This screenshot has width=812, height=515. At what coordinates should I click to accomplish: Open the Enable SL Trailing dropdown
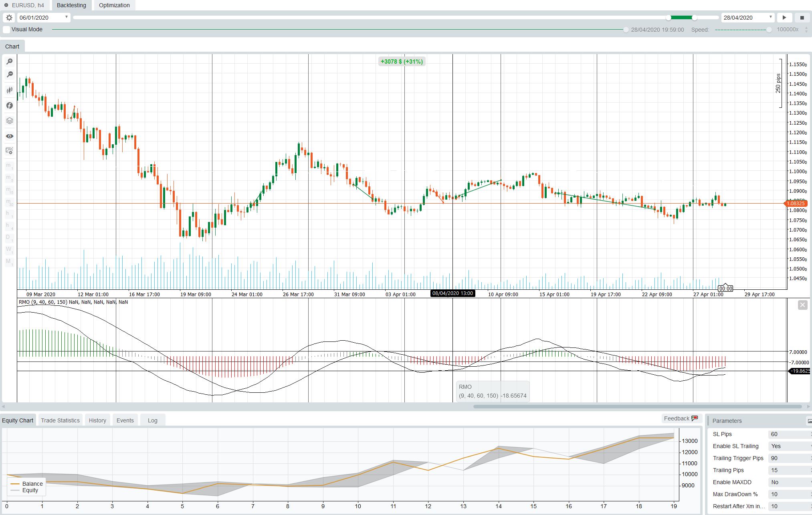[790, 446]
